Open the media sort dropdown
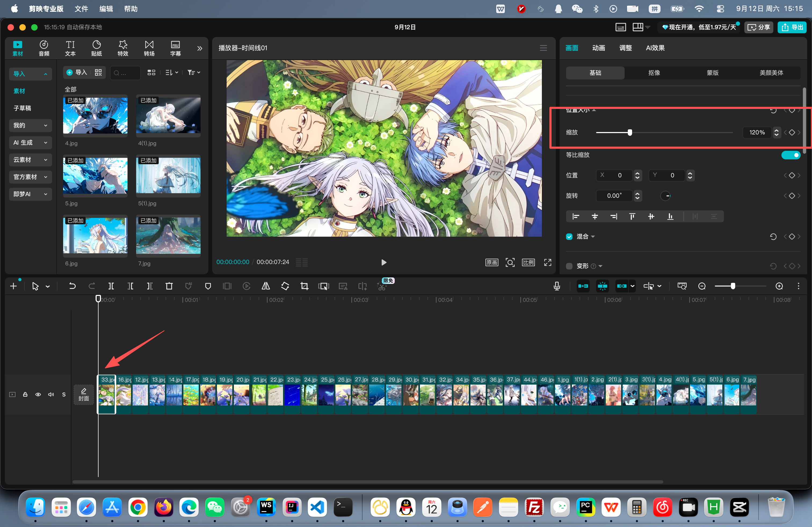 [172, 73]
